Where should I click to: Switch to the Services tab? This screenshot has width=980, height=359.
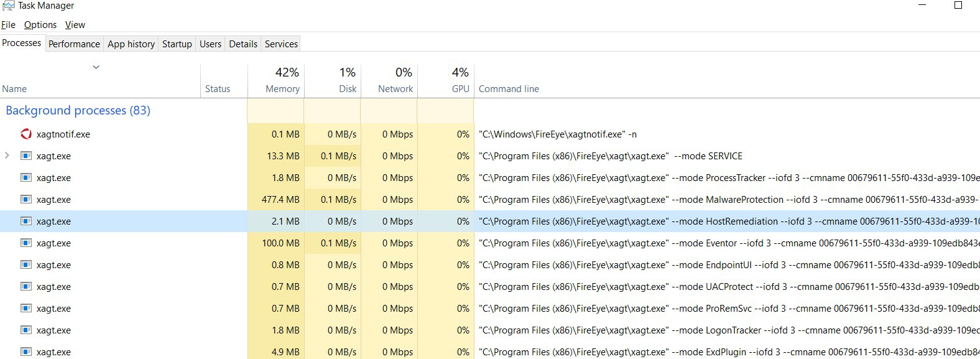coord(281,44)
